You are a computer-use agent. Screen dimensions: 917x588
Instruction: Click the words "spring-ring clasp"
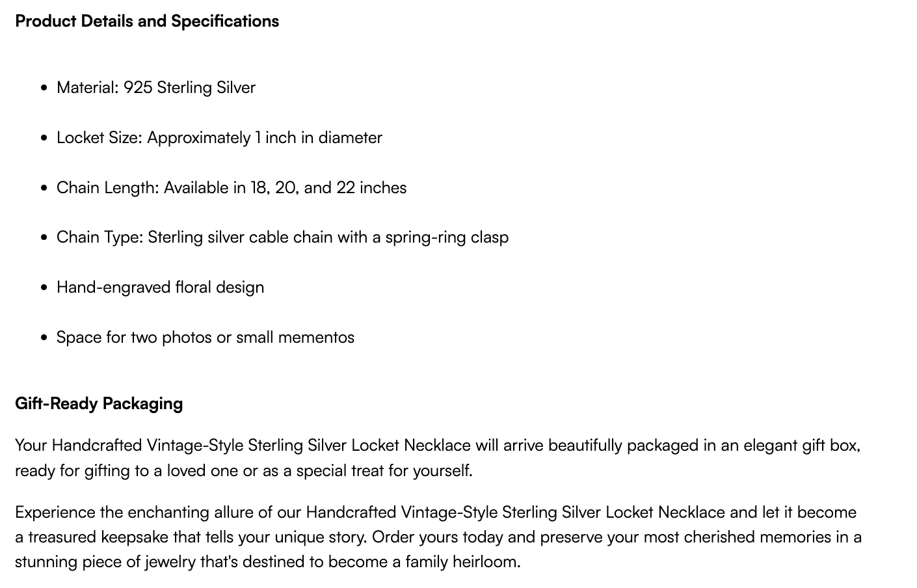point(447,237)
